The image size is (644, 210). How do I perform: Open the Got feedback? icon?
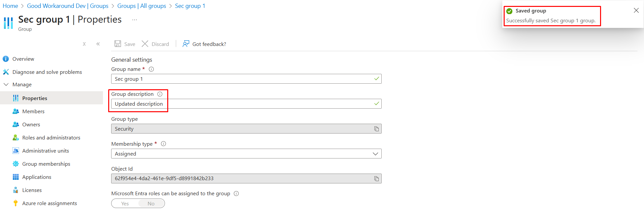[x=186, y=44]
